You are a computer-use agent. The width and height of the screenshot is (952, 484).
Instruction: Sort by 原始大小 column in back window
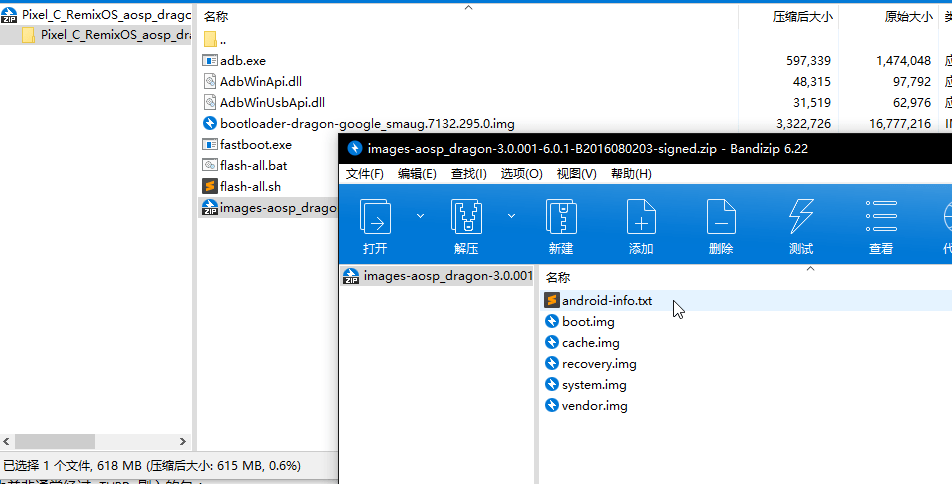click(x=908, y=16)
